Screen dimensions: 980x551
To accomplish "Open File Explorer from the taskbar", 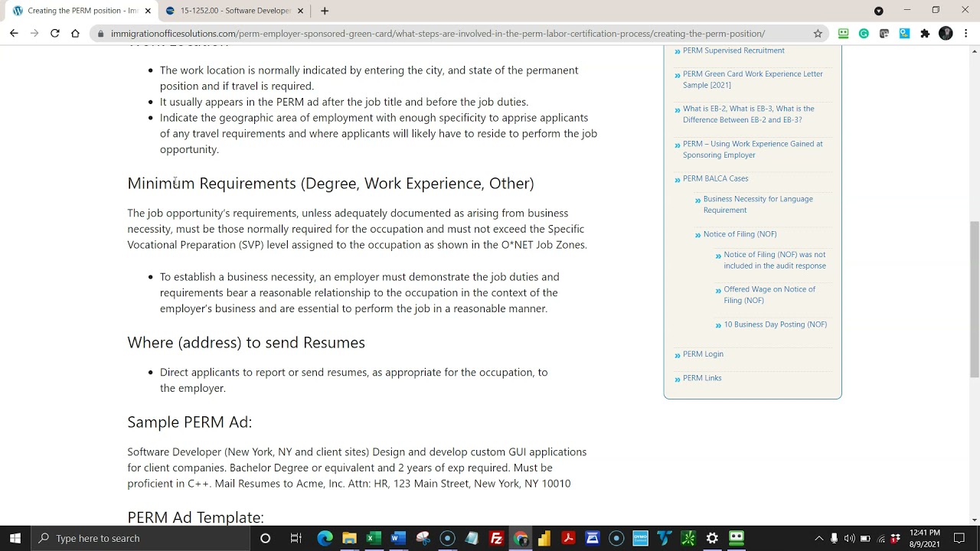I will [x=349, y=538].
